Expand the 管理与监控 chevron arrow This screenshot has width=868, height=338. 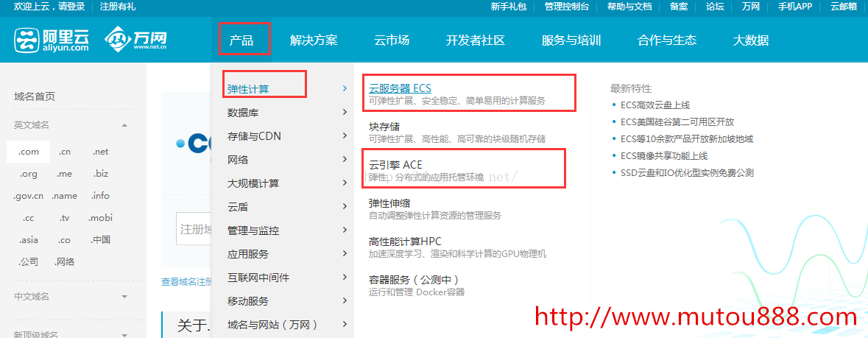[x=345, y=230]
